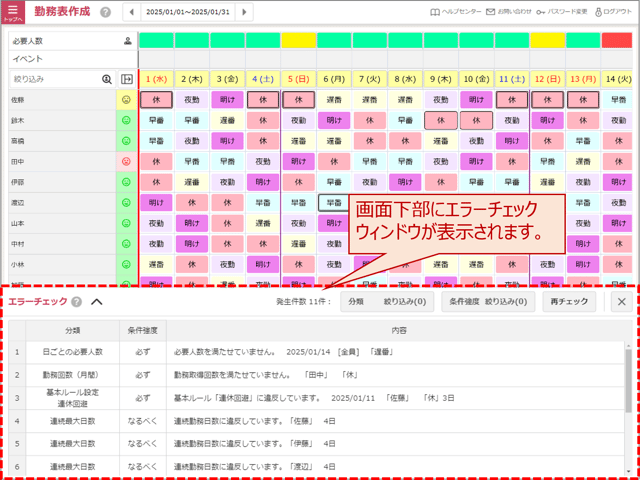This screenshot has height=480, width=640.
Task: Click 小林's green face status icon
Action: pos(127,264)
